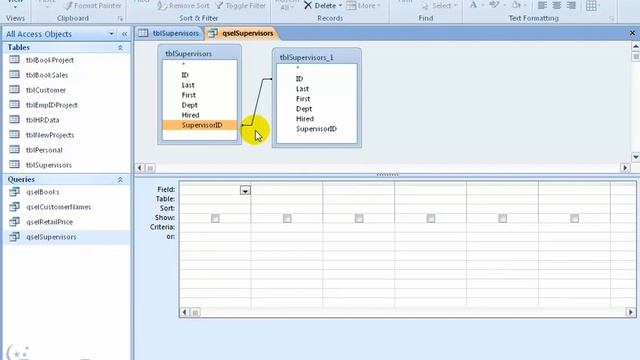This screenshot has width=640, height=360.
Task: Select tblNewProjects table icon
Action: point(14,135)
